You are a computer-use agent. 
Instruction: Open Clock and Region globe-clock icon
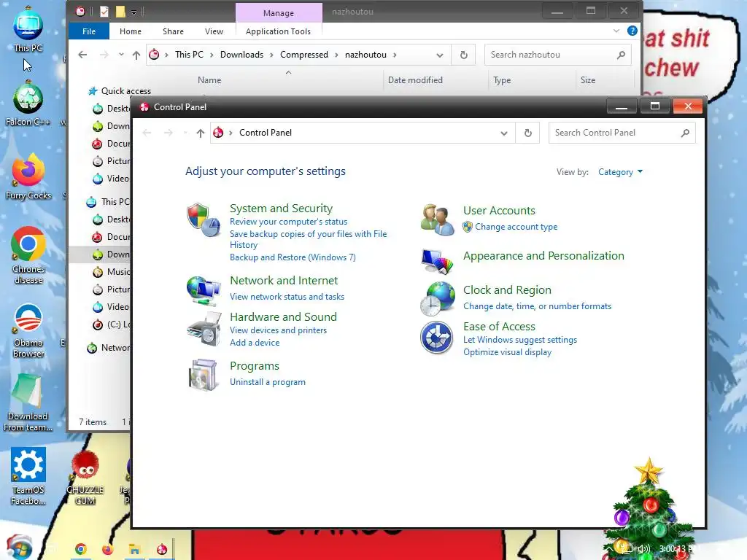pos(437,298)
